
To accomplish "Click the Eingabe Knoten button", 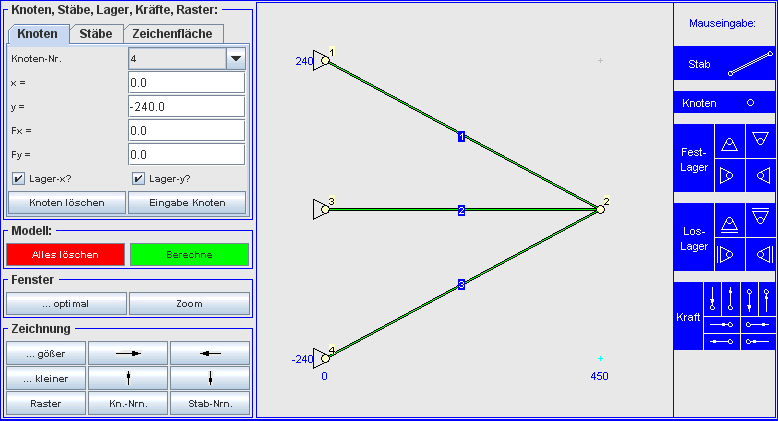I will [x=188, y=203].
